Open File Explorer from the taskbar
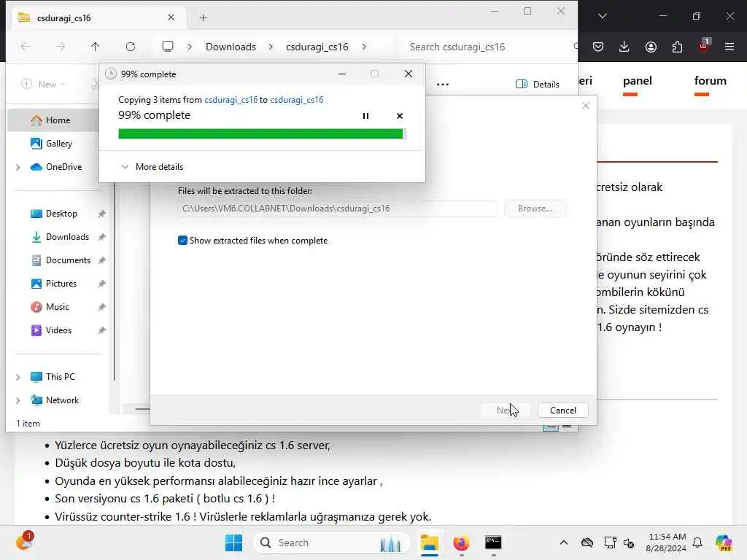This screenshot has height=560, width=747. click(x=429, y=542)
